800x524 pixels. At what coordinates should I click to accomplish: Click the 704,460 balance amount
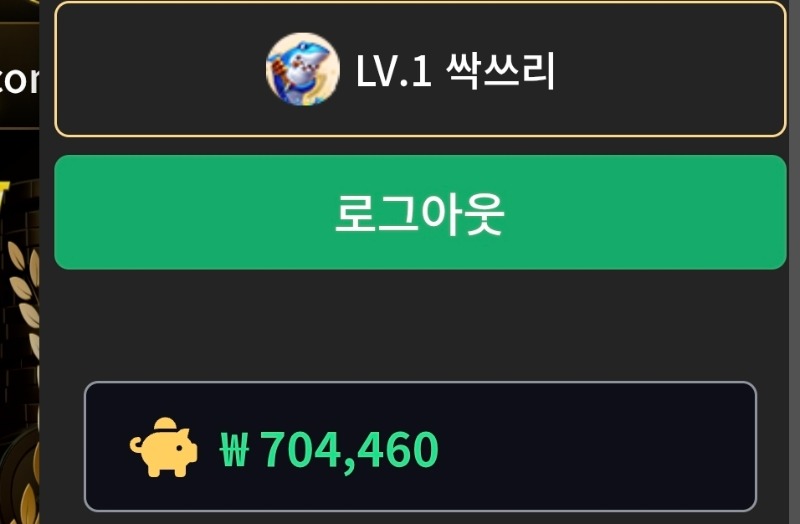click(349, 450)
